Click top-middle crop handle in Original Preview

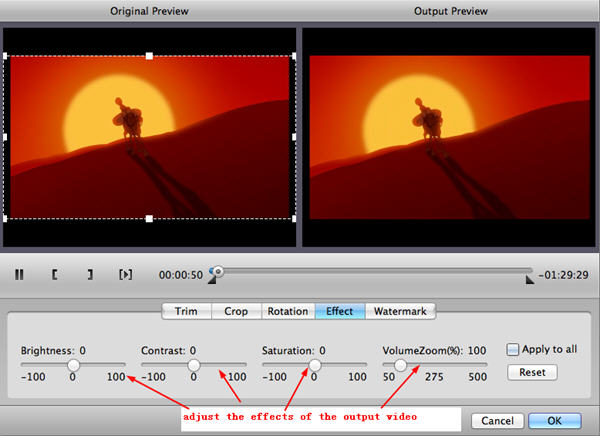pyautogui.click(x=149, y=56)
